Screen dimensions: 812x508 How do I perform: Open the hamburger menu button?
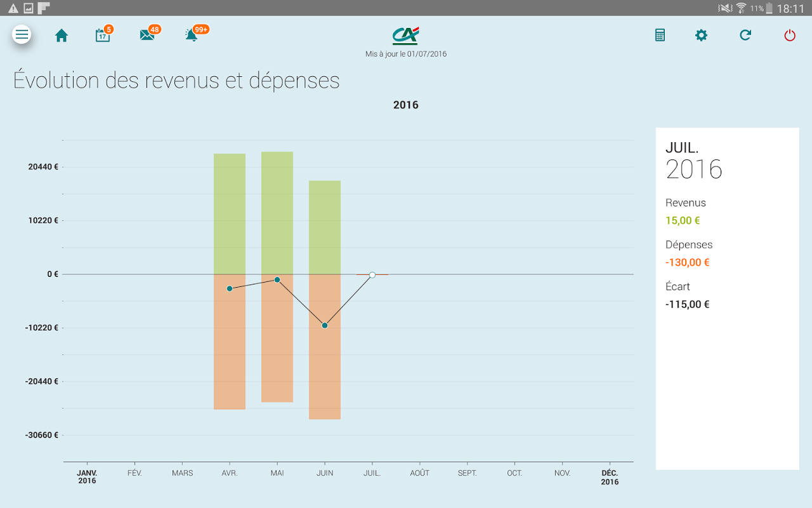coord(22,34)
